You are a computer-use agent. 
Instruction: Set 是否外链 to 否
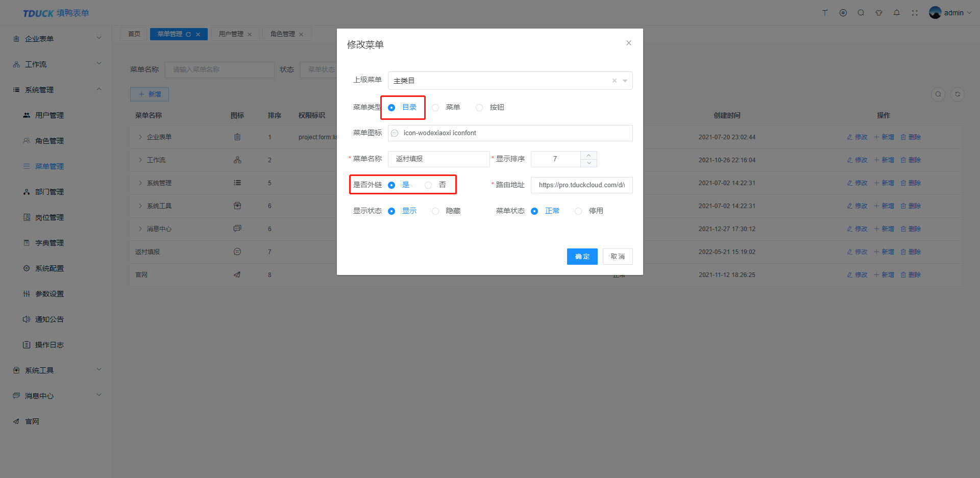click(428, 185)
